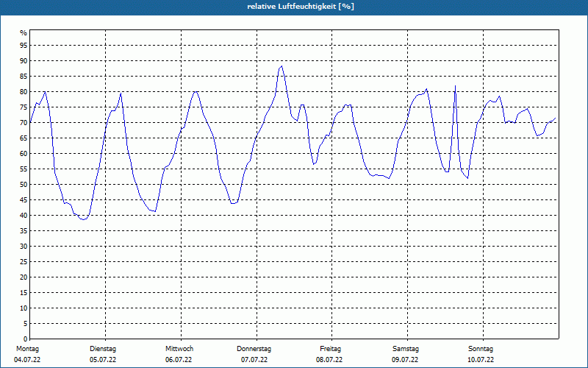Click the 10 value on the y-axis
588x368 pixels.
coord(24,308)
